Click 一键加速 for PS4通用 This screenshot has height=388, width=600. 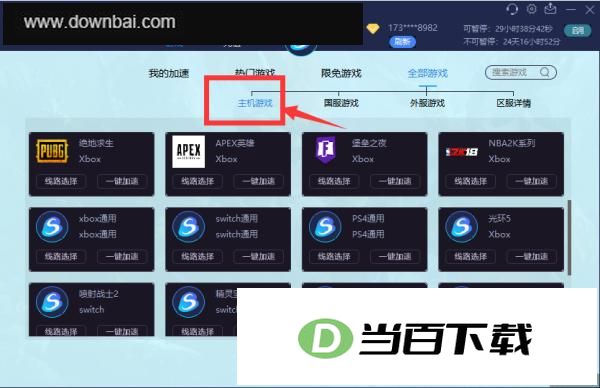(x=395, y=256)
